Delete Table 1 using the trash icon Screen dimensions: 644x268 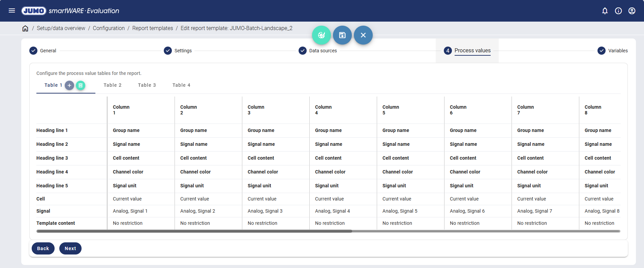[x=81, y=85]
